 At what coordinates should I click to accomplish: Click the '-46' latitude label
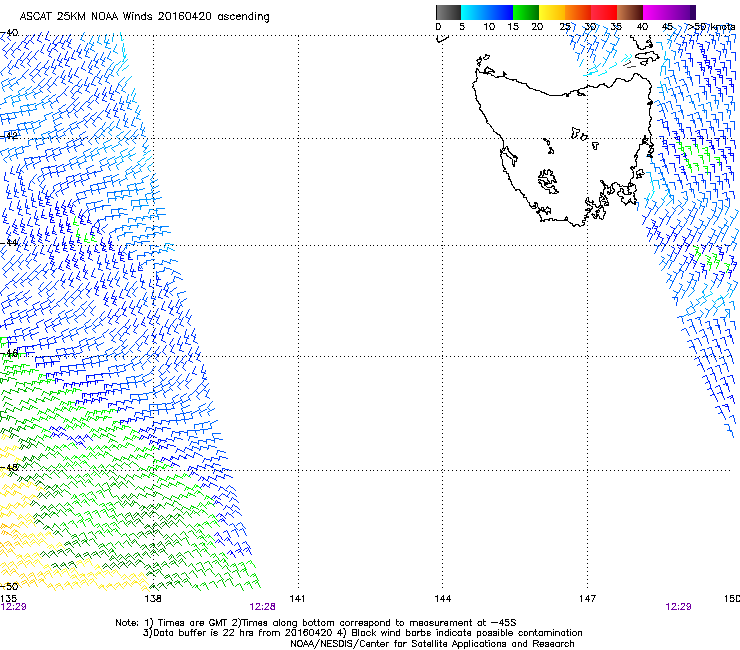coord(9,353)
